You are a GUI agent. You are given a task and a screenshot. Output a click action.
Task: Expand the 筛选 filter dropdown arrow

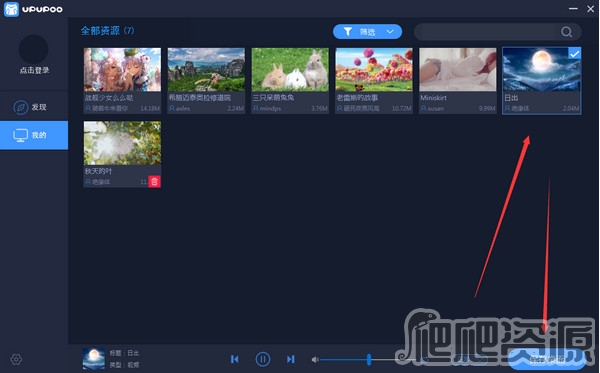pyautogui.click(x=390, y=32)
